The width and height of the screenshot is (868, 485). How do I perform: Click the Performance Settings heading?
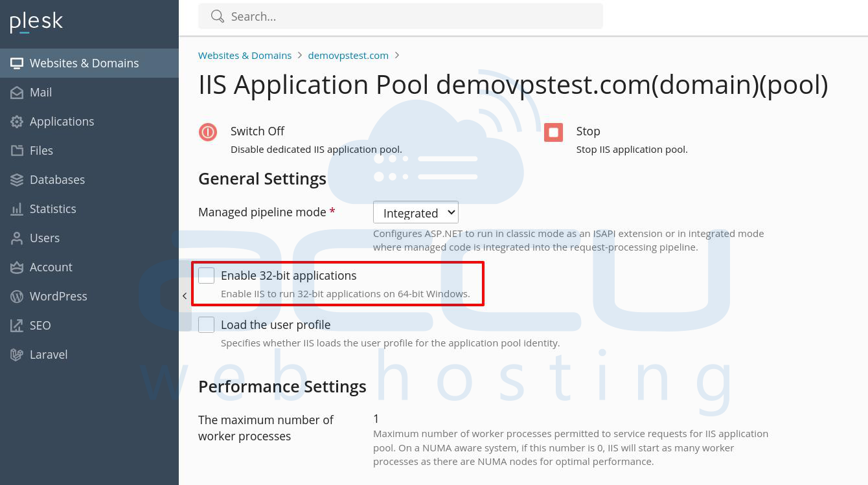coord(282,387)
